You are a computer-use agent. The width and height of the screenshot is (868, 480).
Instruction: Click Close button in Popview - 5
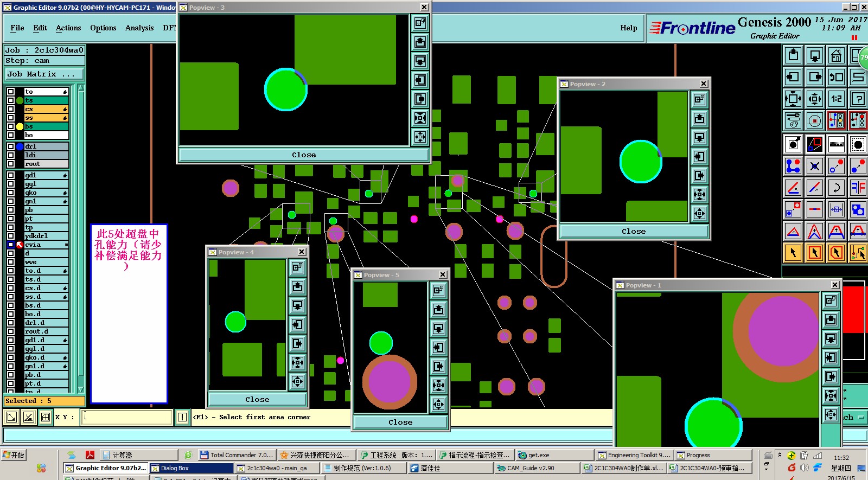(400, 422)
